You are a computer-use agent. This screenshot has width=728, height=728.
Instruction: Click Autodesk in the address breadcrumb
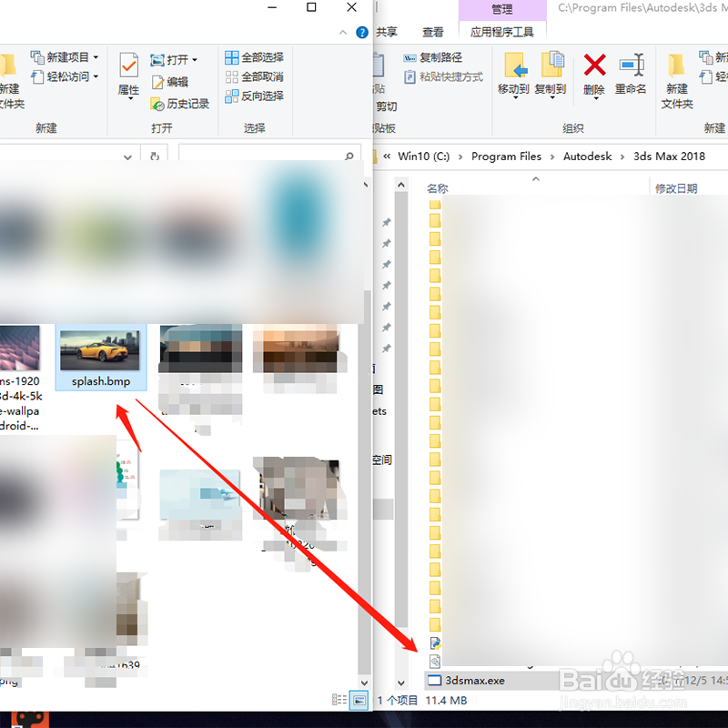point(587,157)
